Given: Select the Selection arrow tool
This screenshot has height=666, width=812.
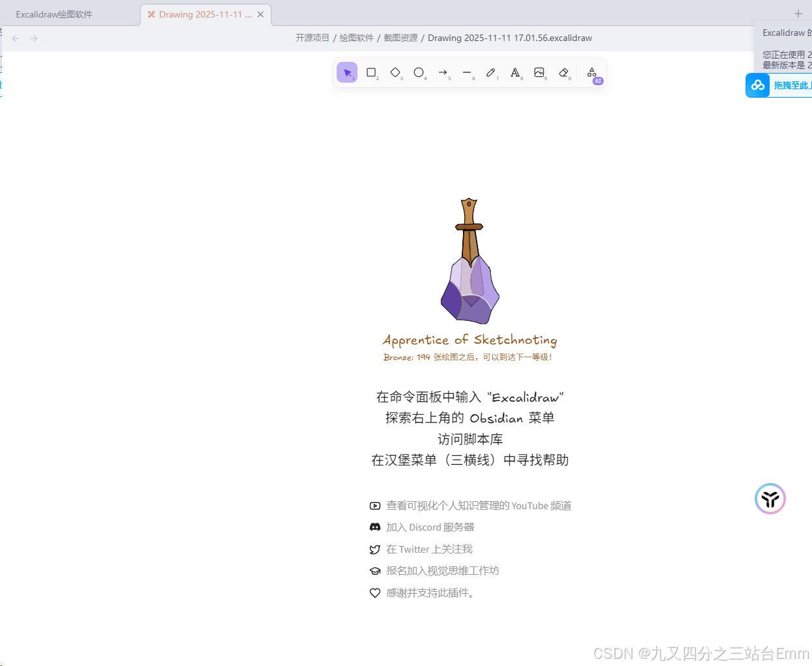Looking at the screenshot, I should pos(347,72).
